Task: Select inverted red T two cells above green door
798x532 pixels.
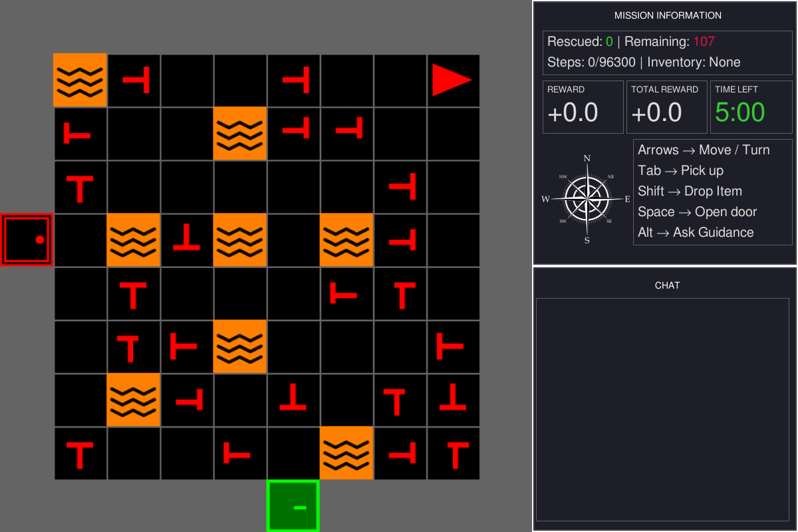Action: (293, 396)
